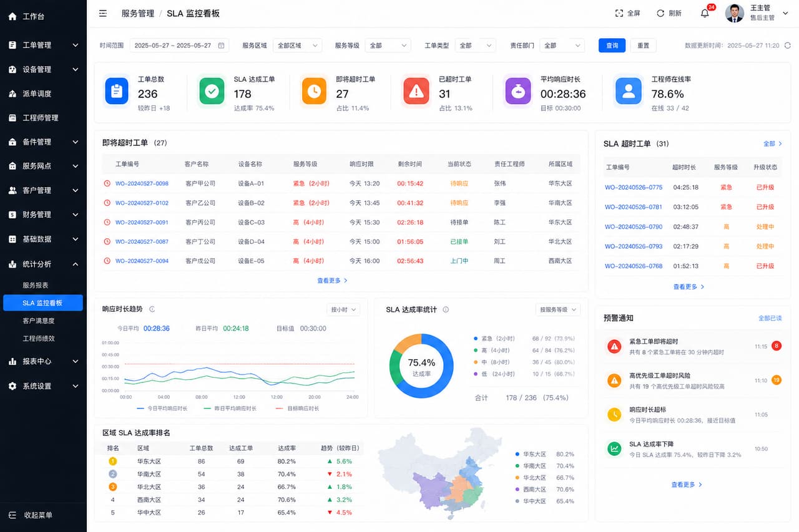Screen dimensions: 799x532
Task: Click the 收起菜单 collapse icon at the bottom of the sidebar
Action: coord(12,515)
